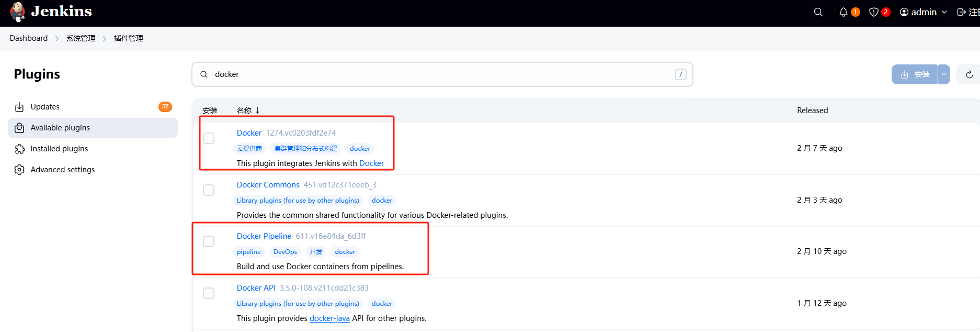The width and height of the screenshot is (980, 332).
Task: Click the 37 updates badge
Action: click(x=165, y=106)
